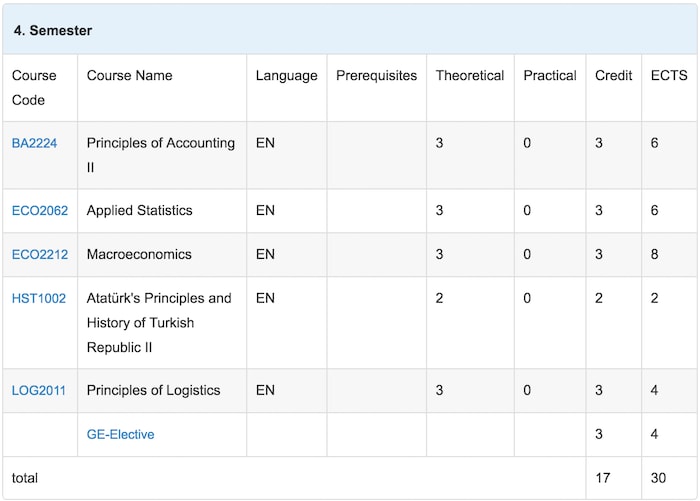Click the ECTS column header
This screenshot has width=700, height=501.
click(668, 76)
